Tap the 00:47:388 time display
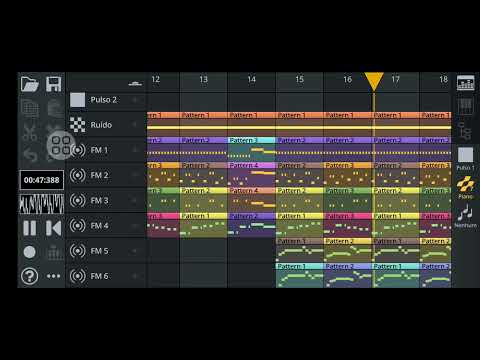480x360 pixels. click(x=42, y=180)
